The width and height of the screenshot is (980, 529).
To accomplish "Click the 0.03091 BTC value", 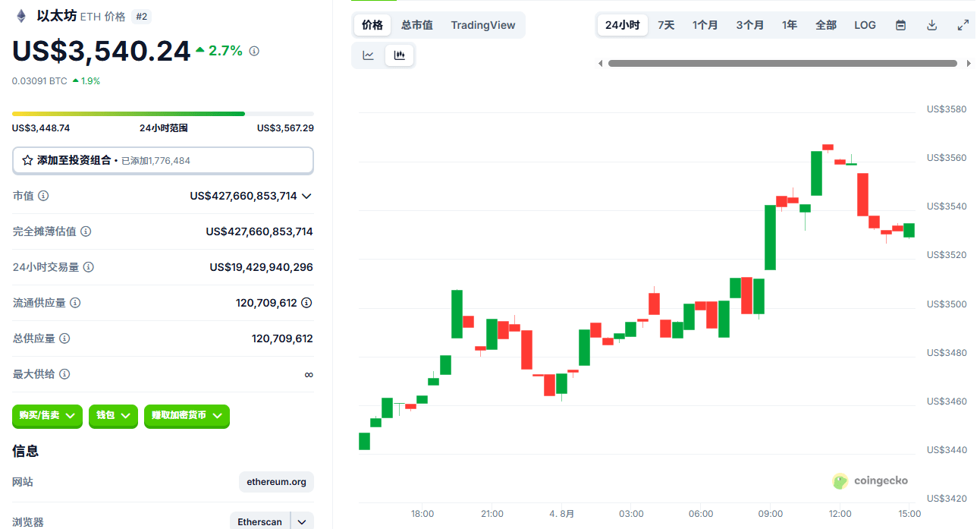I will [39, 80].
